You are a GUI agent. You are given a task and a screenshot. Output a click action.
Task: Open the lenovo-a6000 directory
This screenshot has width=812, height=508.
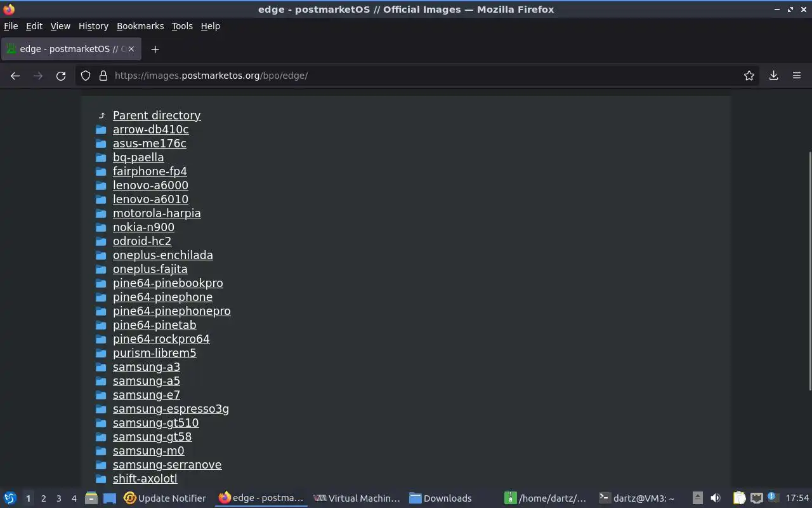[x=150, y=185]
